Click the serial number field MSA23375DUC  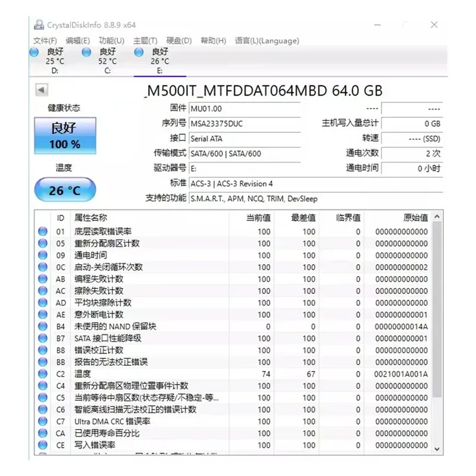245,124
